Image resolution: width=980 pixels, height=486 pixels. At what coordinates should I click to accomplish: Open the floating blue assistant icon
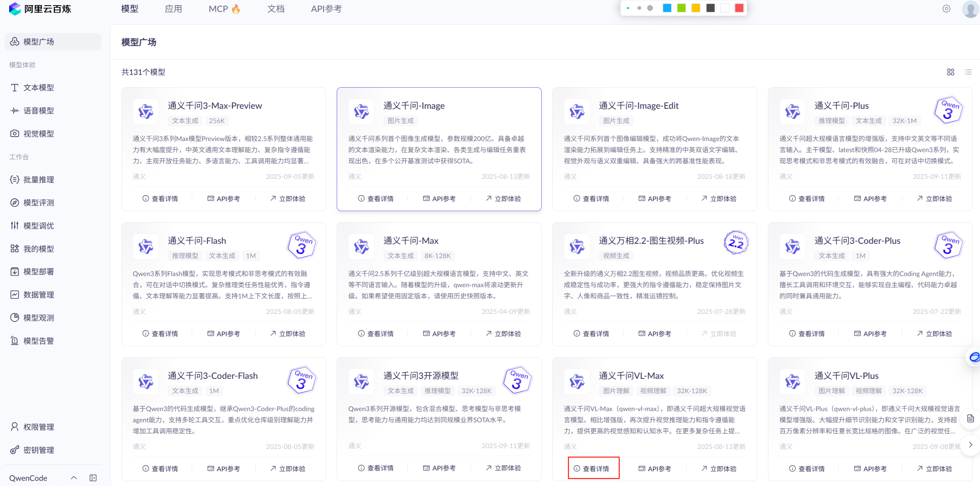coord(974,357)
